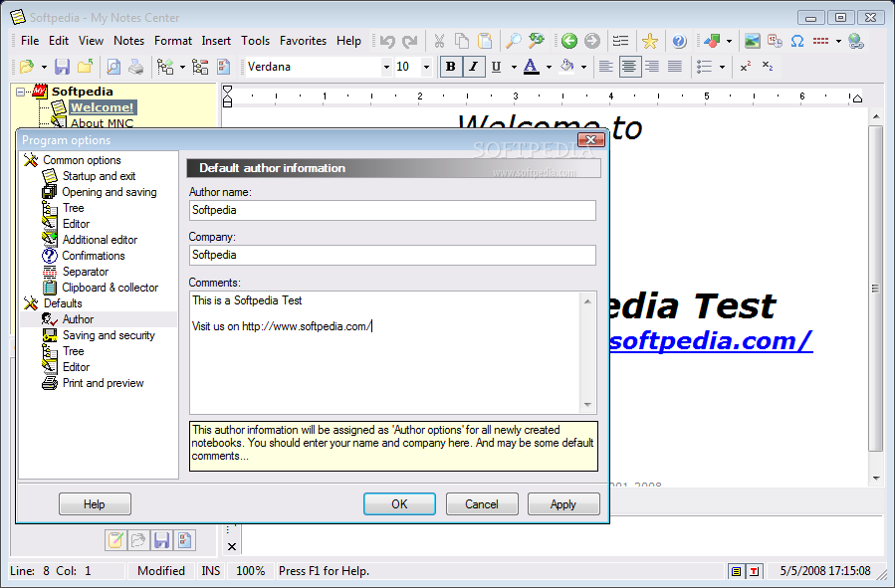Toggle Bold formatting button
The height and width of the screenshot is (588, 895).
450,67
